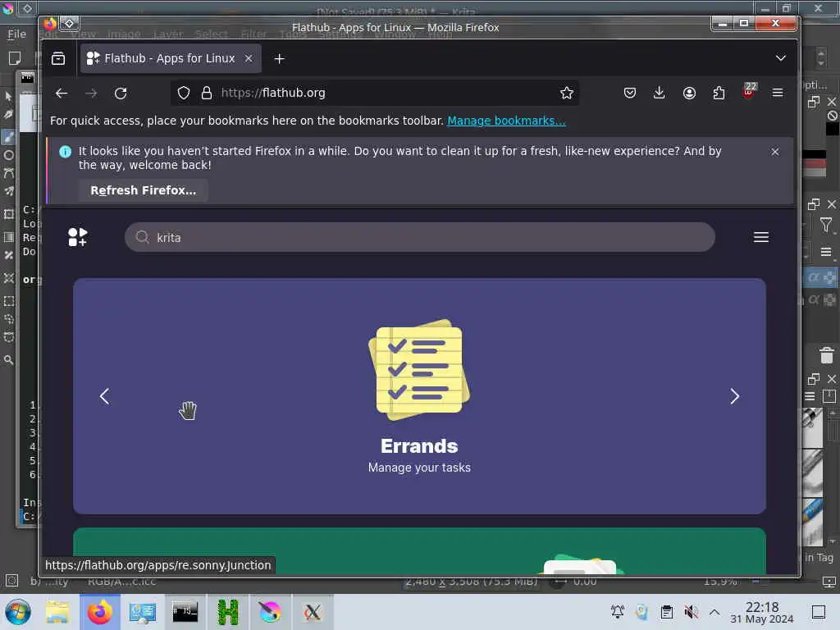Open the Firefox View icon
Screen dimensions: 840x630
[x=58, y=58]
